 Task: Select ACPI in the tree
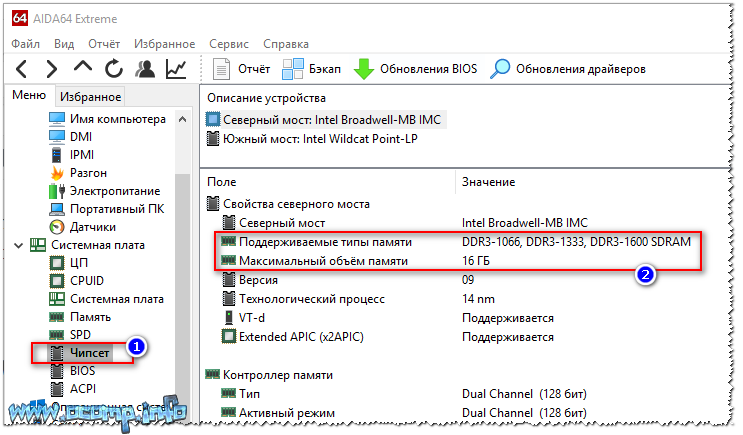coord(73,389)
